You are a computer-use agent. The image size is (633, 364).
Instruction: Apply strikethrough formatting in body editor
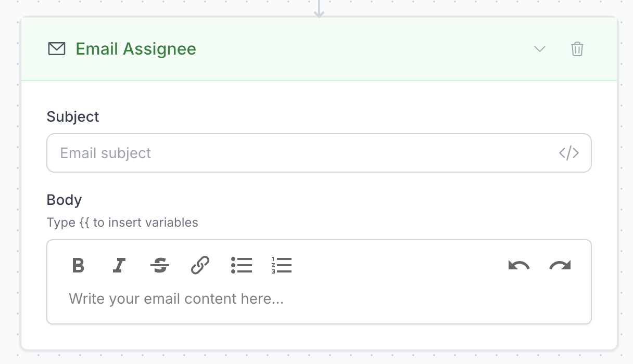pos(160,265)
